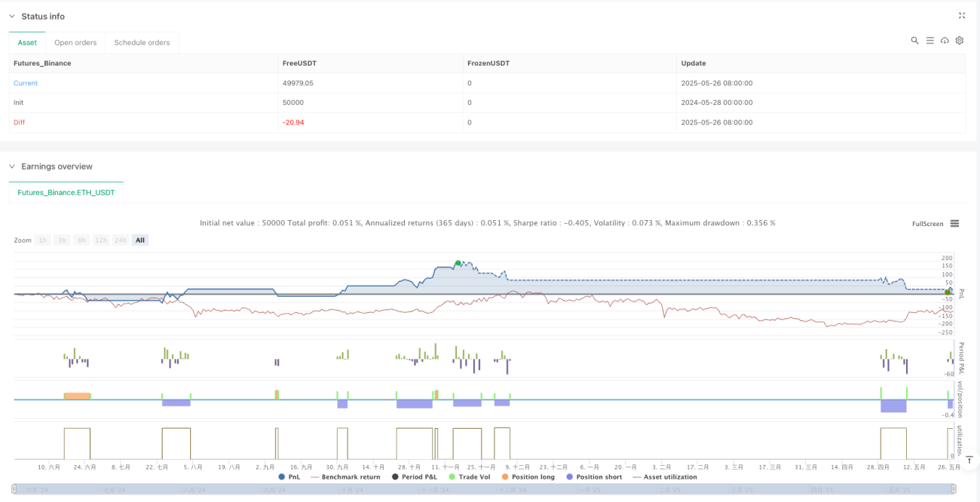
Task: Open the table row-density lines icon
Action: [x=929, y=41]
